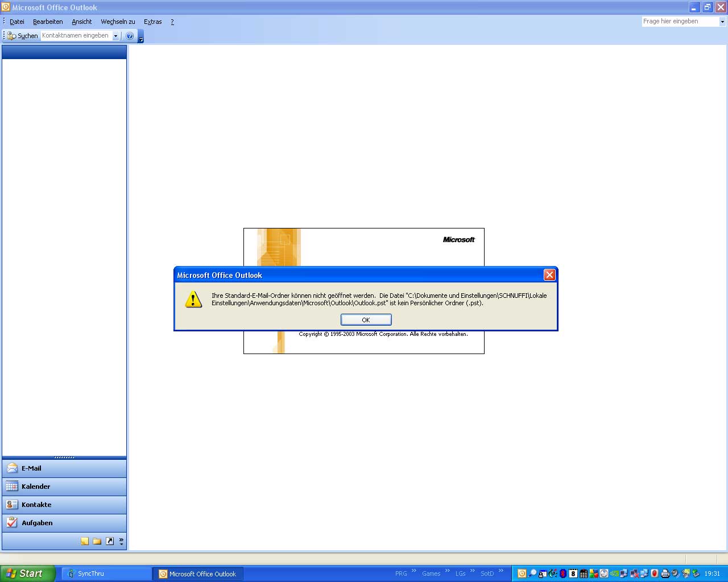
Task: Switch to Kalender in navigation pane
Action: 64,487
